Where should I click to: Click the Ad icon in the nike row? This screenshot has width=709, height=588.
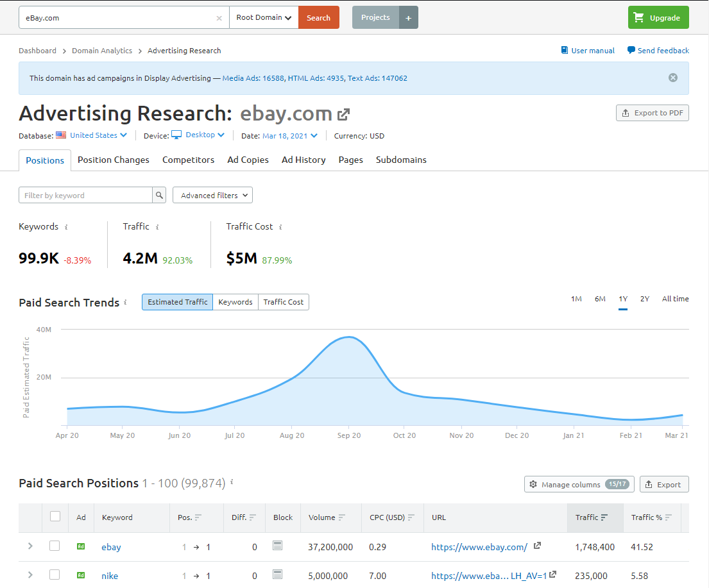pos(80,575)
